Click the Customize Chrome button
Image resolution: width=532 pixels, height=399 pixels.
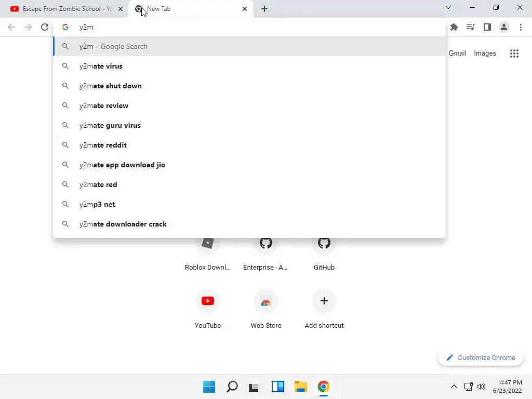coord(481,357)
